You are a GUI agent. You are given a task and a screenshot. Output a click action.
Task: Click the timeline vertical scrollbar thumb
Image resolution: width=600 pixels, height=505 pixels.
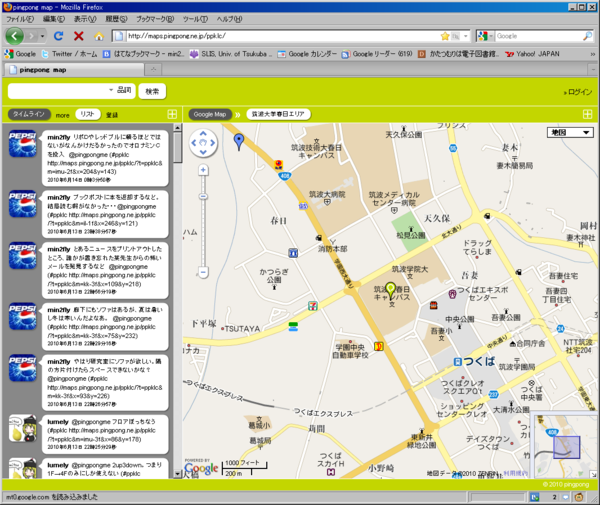pyautogui.click(x=178, y=148)
